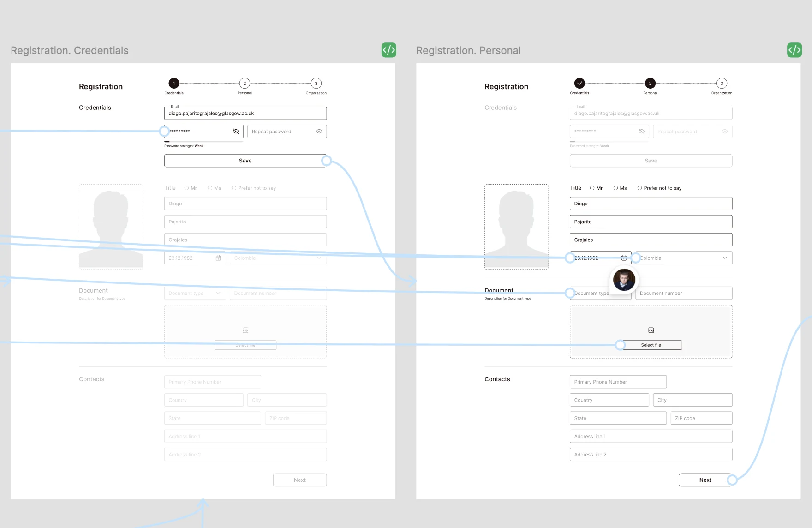812x528 pixels.
Task: Click image upload icon in Personal frame
Action: (651, 330)
